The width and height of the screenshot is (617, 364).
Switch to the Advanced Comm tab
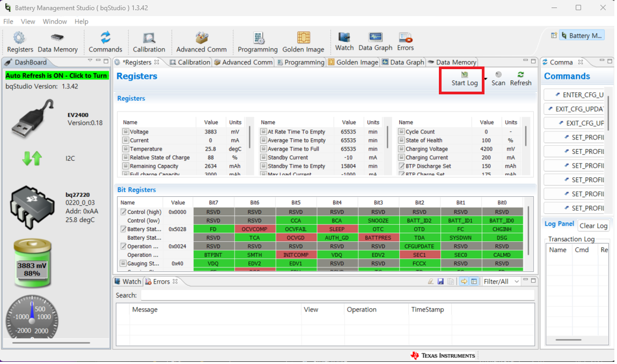click(x=243, y=62)
